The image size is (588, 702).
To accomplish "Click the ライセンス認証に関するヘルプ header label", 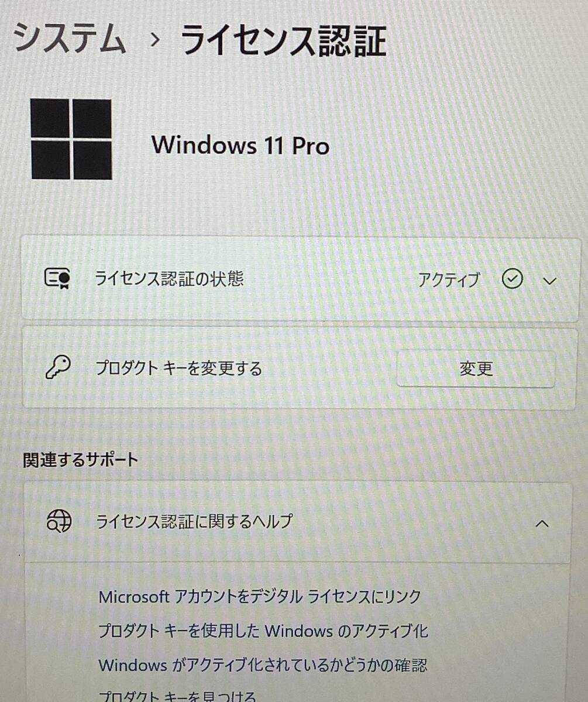I will [194, 521].
